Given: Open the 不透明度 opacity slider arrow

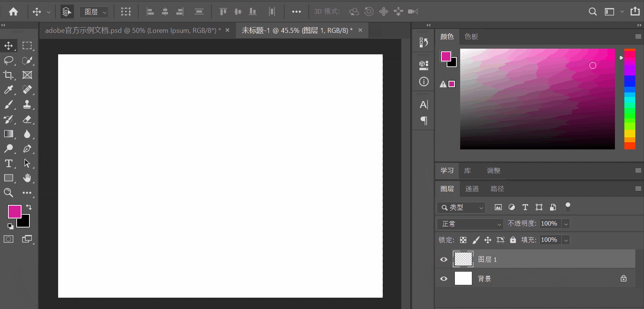Looking at the screenshot, I should coord(566,224).
